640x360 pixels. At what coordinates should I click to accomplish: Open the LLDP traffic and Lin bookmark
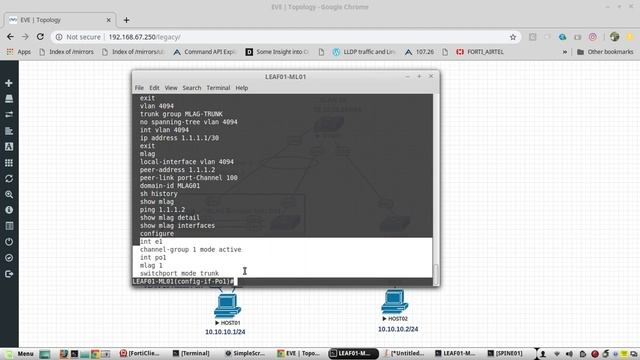[x=364, y=52]
